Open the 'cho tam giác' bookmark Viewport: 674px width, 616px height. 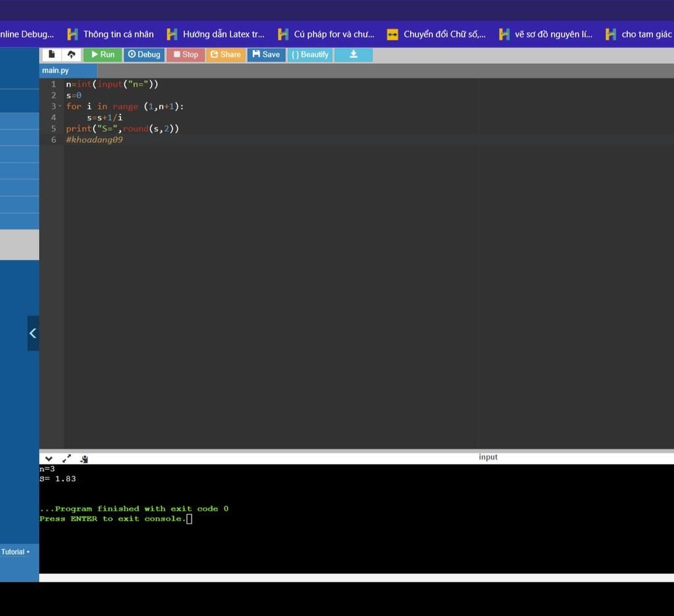click(x=638, y=34)
